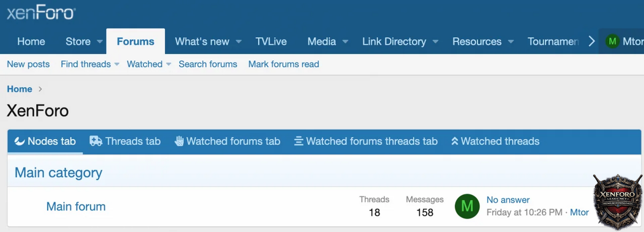Expand the Resources dropdown arrow
Image resolution: width=644 pixels, height=232 pixels.
click(x=511, y=42)
